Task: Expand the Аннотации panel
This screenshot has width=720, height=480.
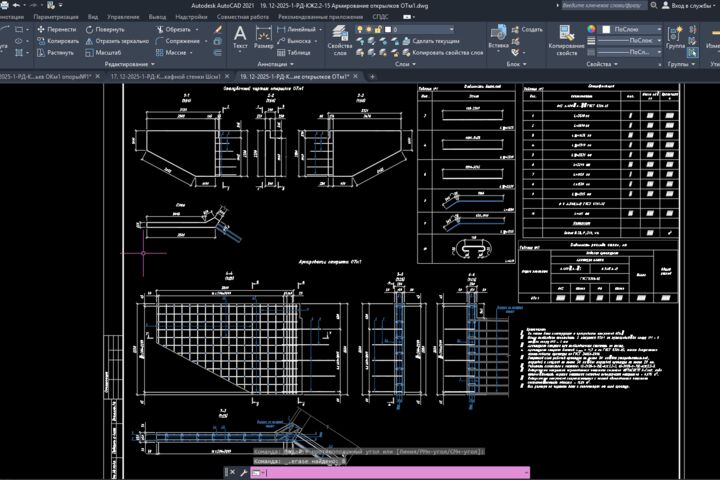Action: 275,64
